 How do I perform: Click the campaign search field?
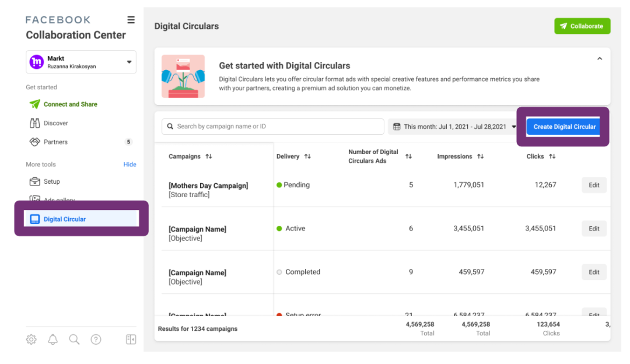[274, 127]
